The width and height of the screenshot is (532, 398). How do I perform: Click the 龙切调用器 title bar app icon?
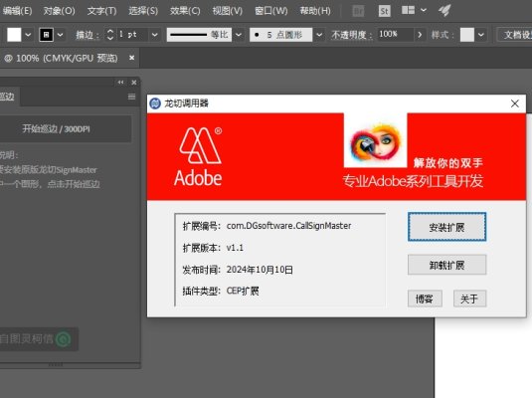tap(155, 103)
